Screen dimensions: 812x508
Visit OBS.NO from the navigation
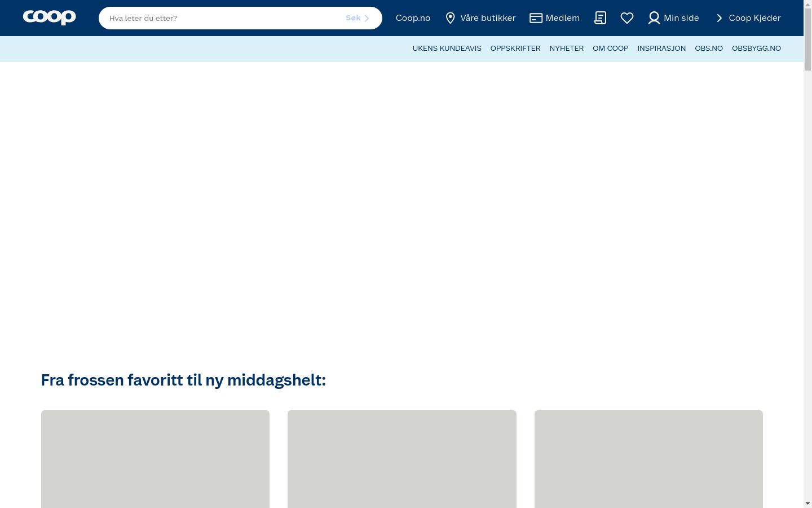tap(709, 49)
